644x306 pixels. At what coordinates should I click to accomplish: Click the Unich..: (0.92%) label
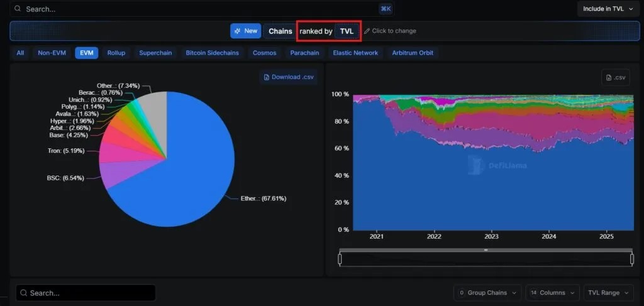tap(91, 100)
